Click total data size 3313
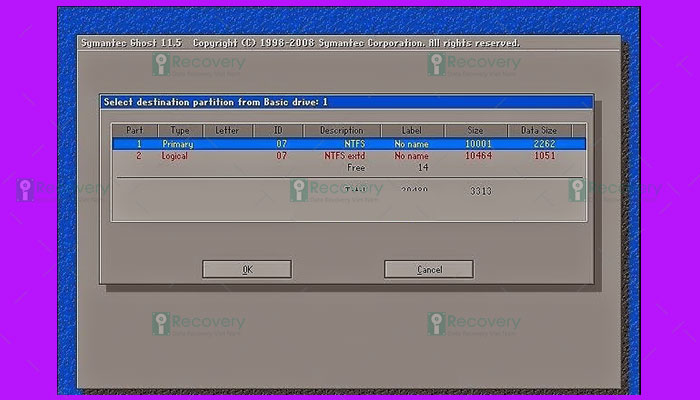Image resolution: width=700 pixels, height=400 pixels. click(x=481, y=191)
